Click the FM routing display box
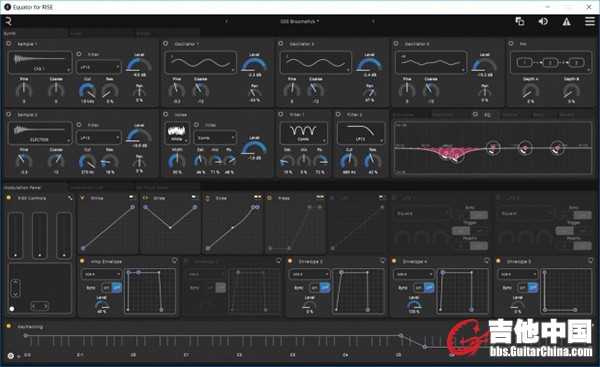The height and width of the screenshot is (367, 600). click(551, 62)
